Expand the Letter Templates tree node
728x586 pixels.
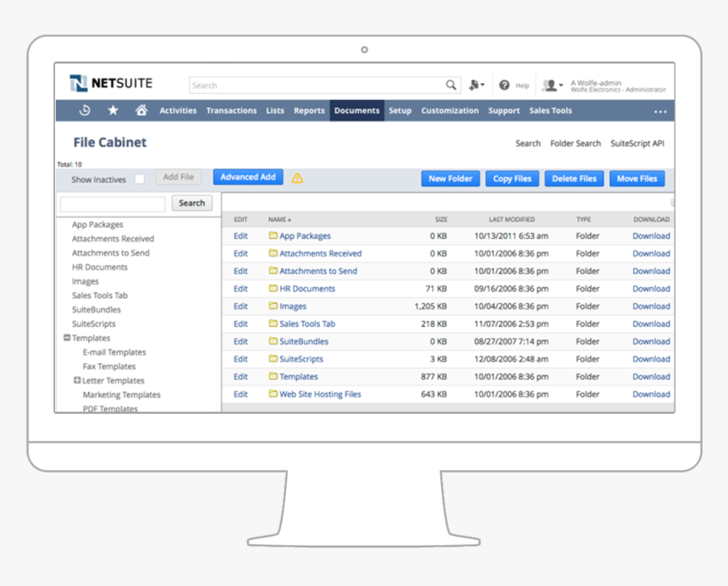tap(77, 380)
